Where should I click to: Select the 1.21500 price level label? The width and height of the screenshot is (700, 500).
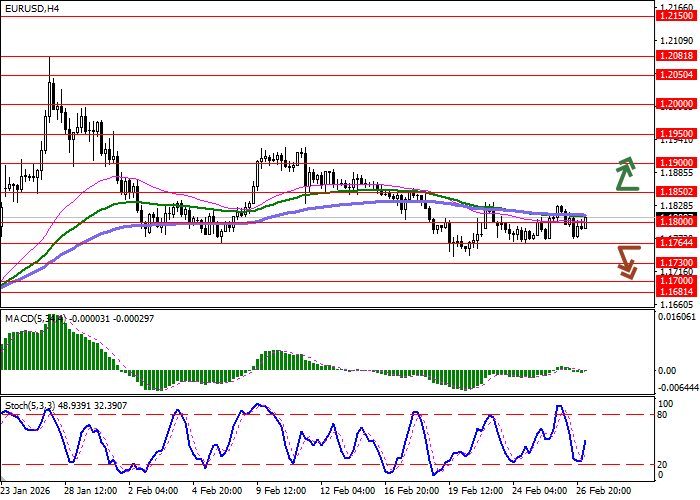(x=676, y=17)
